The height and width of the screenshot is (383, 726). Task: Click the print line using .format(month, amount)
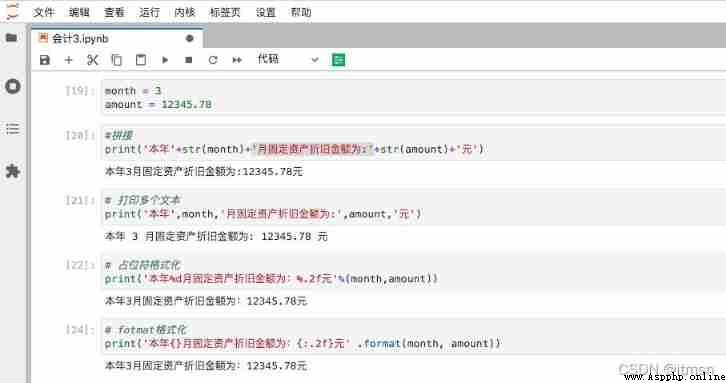point(303,344)
